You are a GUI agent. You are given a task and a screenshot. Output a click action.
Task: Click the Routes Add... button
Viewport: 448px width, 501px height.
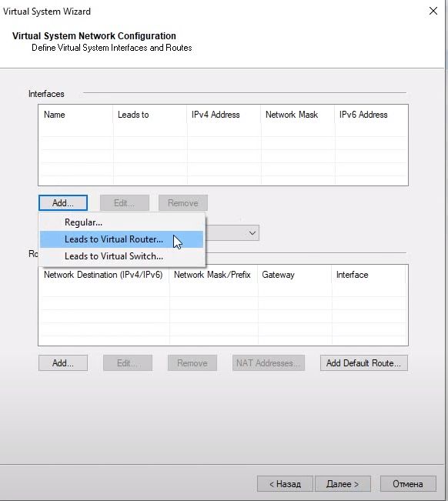tap(63, 363)
